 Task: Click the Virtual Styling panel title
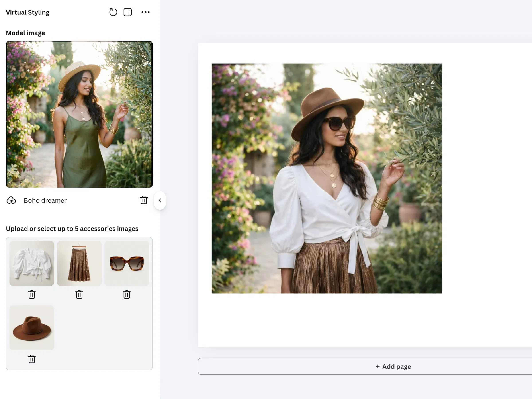click(27, 12)
